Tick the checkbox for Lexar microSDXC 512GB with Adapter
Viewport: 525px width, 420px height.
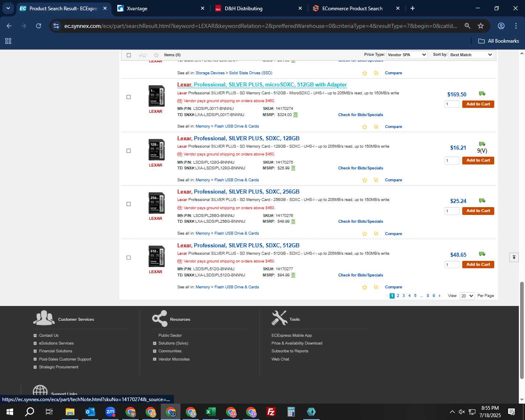(128, 97)
